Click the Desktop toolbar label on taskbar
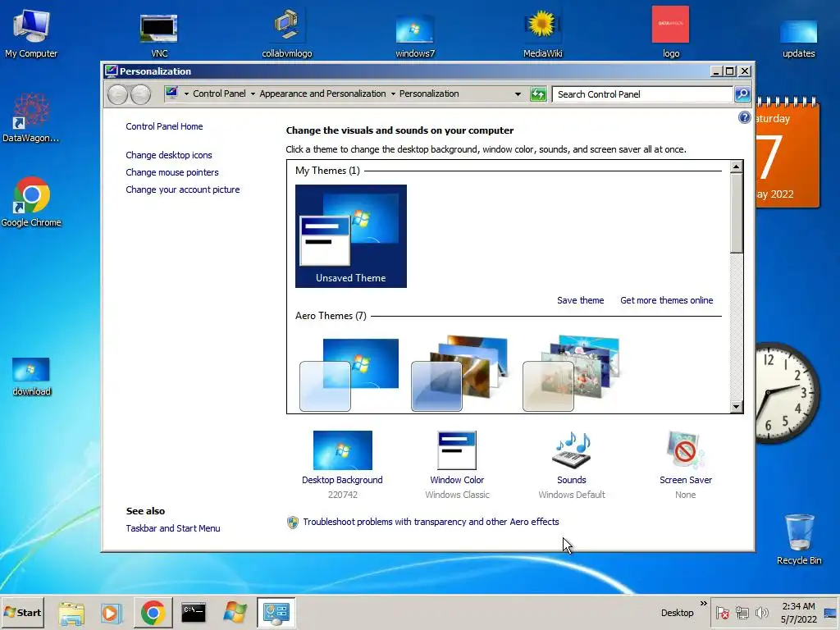The height and width of the screenshot is (630, 840). (677, 613)
